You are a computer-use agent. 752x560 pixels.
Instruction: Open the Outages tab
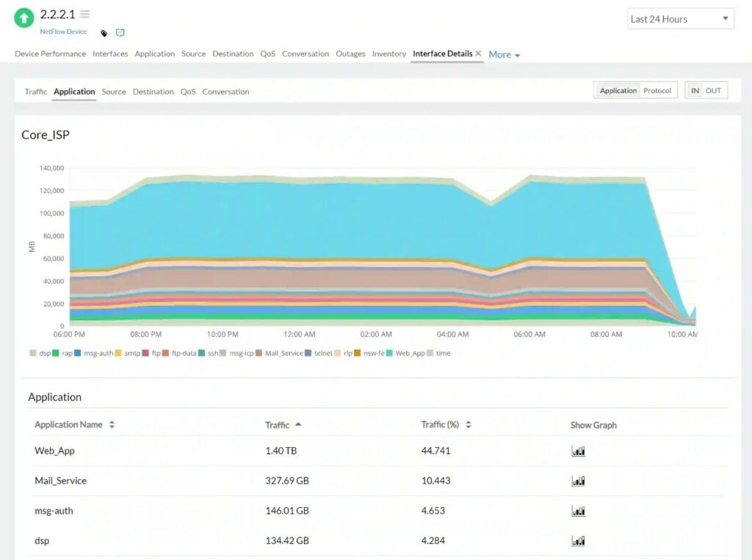coord(350,54)
